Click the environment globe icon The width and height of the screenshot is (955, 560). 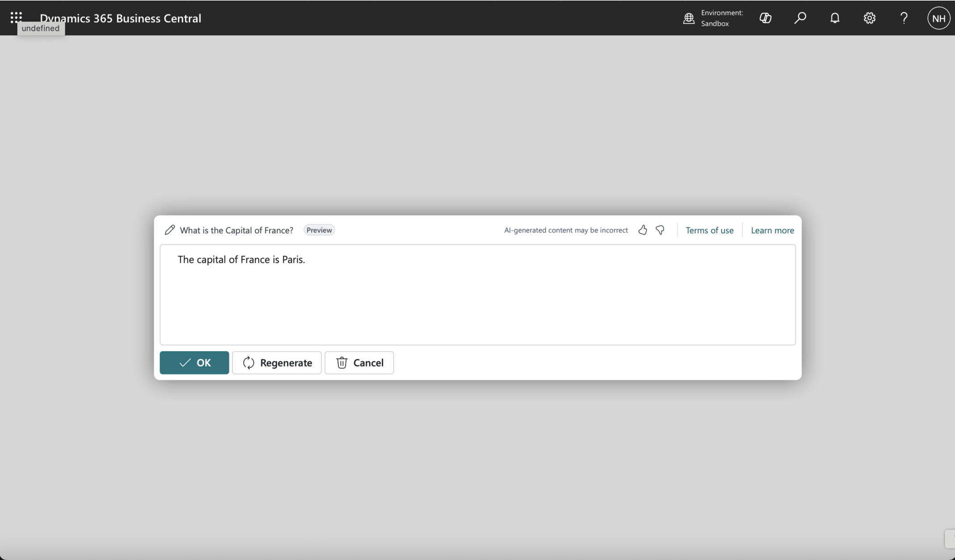pyautogui.click(x=689, y=18)
